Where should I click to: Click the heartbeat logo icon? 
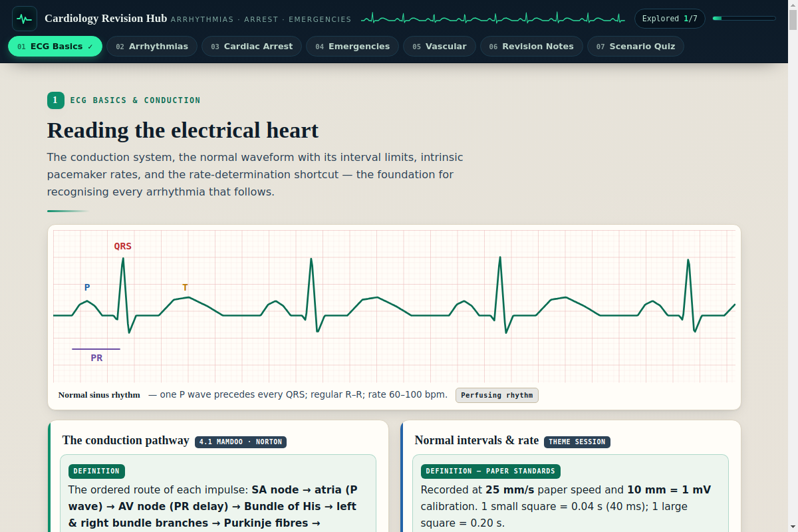point(25,19)
